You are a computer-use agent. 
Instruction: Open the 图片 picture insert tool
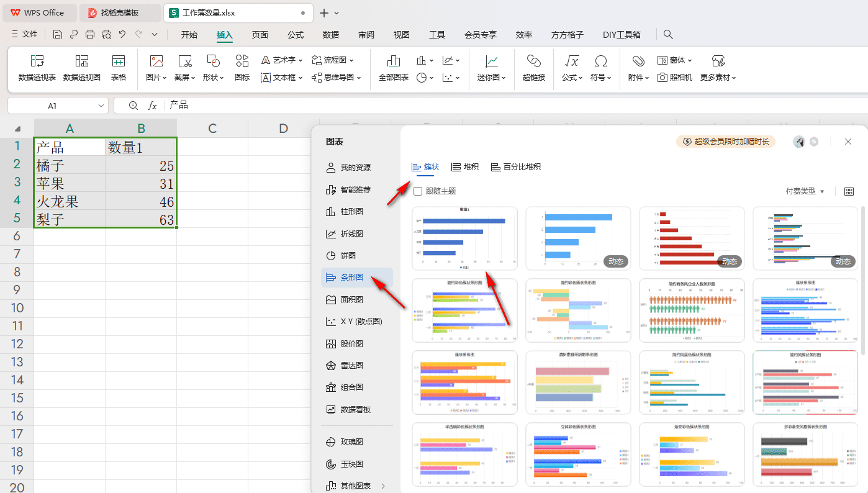(x=156, y=68)
